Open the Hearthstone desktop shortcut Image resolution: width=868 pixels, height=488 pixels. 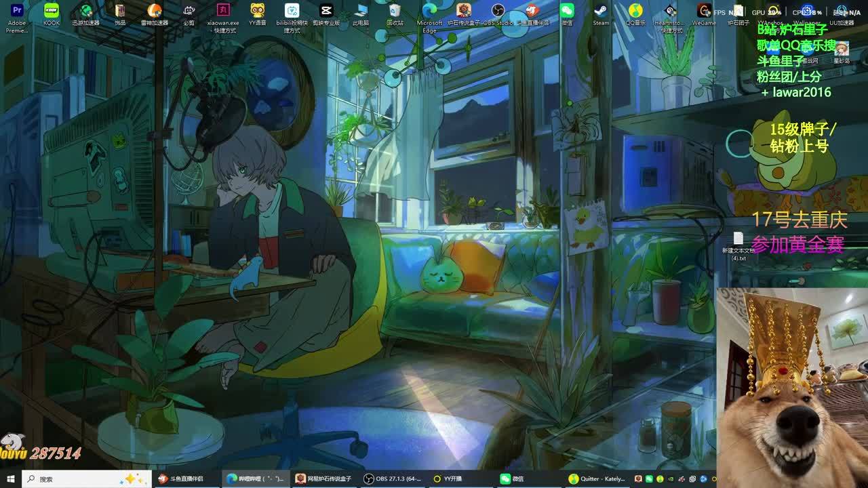(670, 12)
